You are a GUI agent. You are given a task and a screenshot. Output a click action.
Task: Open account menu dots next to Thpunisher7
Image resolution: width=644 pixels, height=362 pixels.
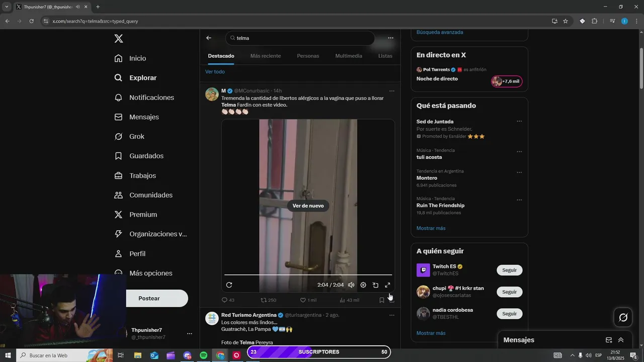(190, 333)
